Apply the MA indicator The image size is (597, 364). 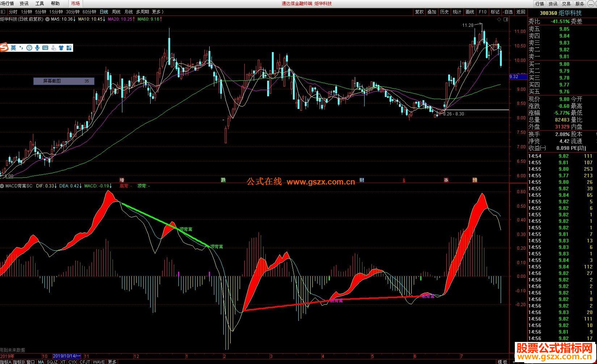41,361
